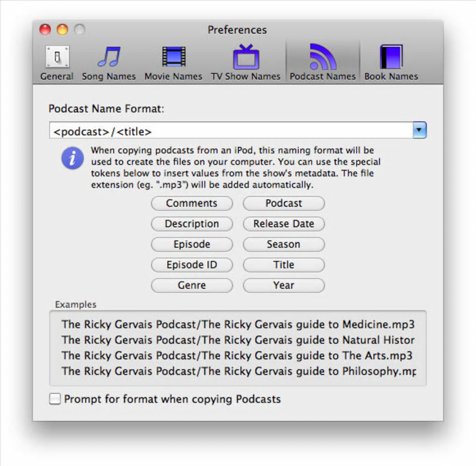Insert the Comments token

[x=192, y=203]
